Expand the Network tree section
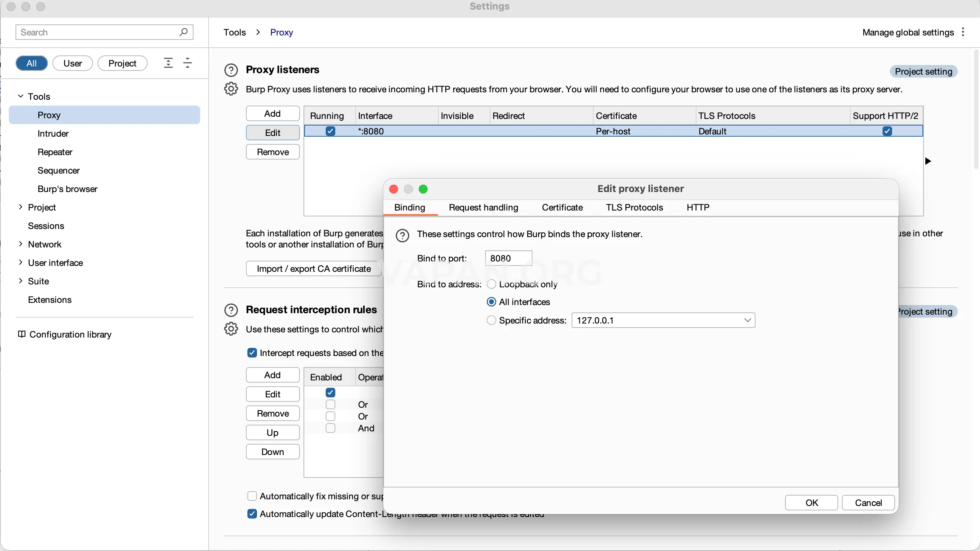Image resolution: width=980 pixels, height=551 pixels. pos(21,244)
